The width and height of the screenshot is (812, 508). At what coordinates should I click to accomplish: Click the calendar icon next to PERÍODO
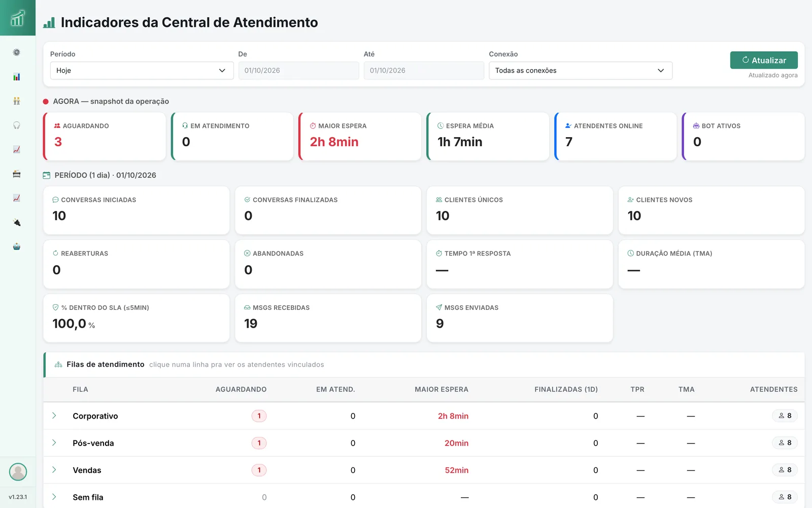pyautogui.click(x=47, y=175)
